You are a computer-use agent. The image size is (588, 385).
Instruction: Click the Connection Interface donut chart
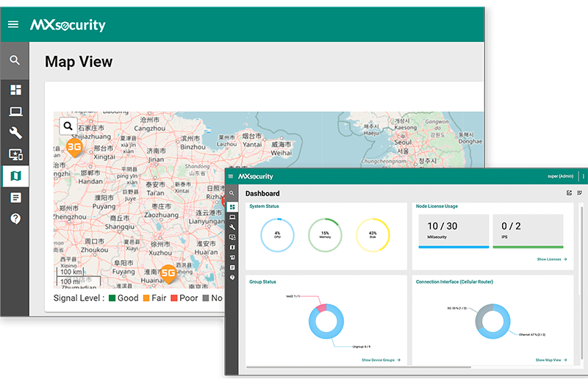[492, 321]
